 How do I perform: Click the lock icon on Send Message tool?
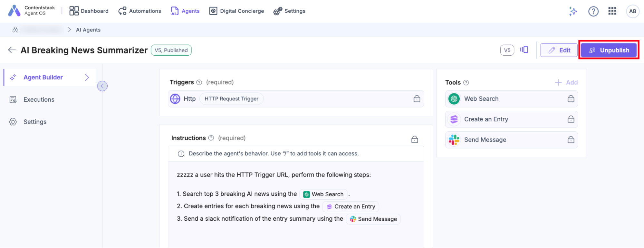pyautogui.click(x=571, y=140)
